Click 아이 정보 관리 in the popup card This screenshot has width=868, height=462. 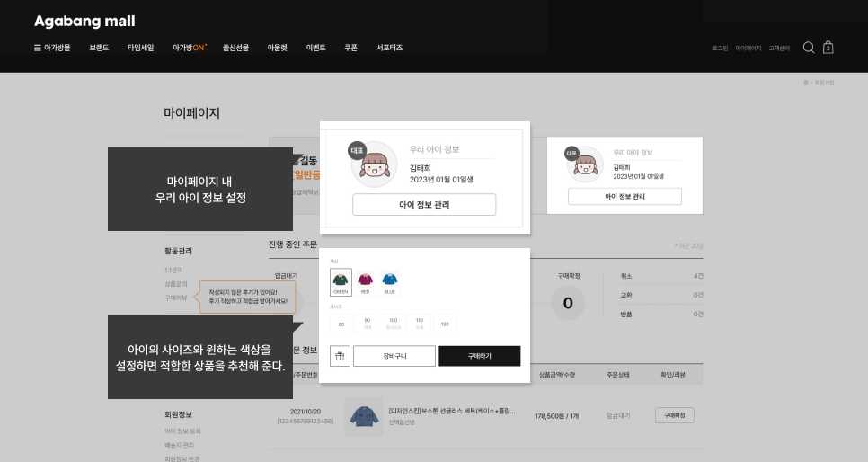[424, 204]
